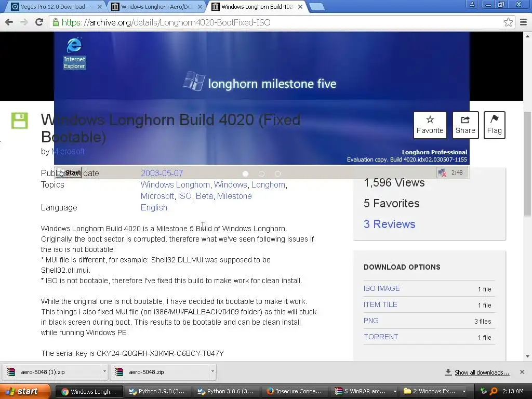Close the Vegas Pro 12.0 Download tab
This screenshot has height=399, width=532.
click(x=99, y=7)
